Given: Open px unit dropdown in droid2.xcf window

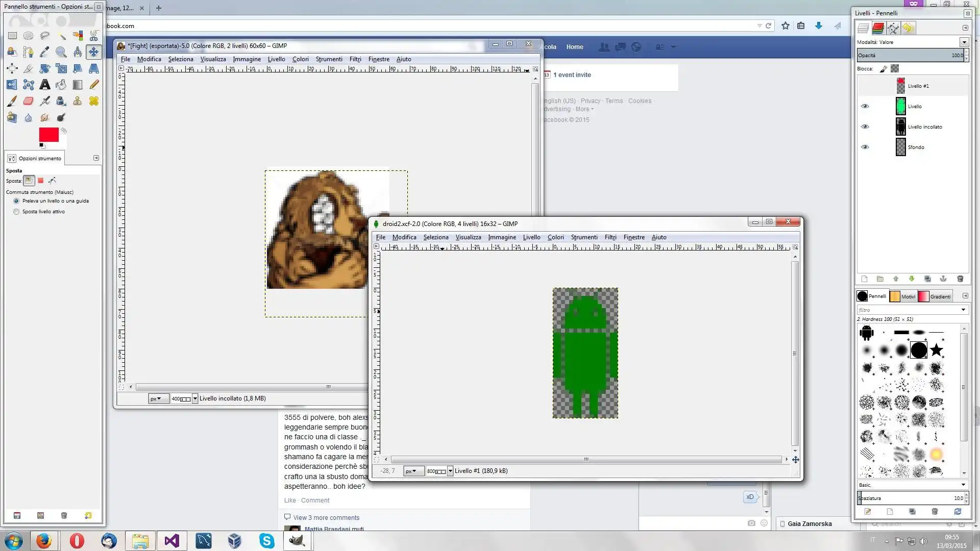Looking at the screenshot, I should point(413,471).
